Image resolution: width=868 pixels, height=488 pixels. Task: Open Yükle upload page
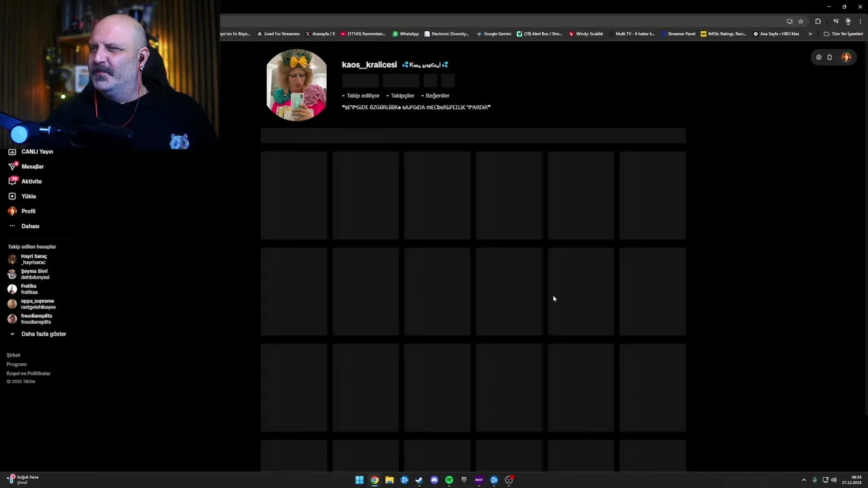tap(22, 197)
